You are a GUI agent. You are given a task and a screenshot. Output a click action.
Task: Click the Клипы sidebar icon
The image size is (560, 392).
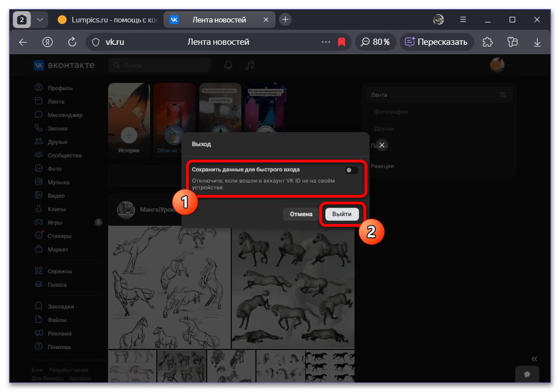39,208
